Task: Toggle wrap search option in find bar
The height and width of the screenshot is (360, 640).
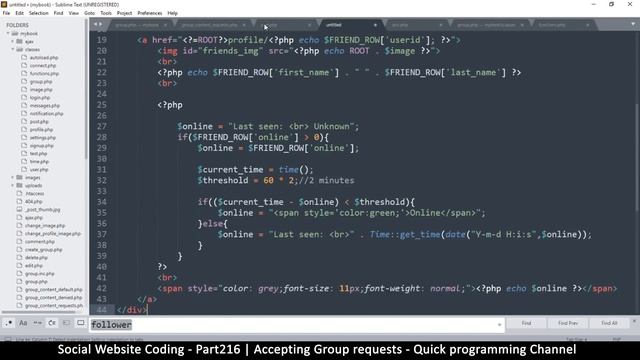Action: point(52,323)
